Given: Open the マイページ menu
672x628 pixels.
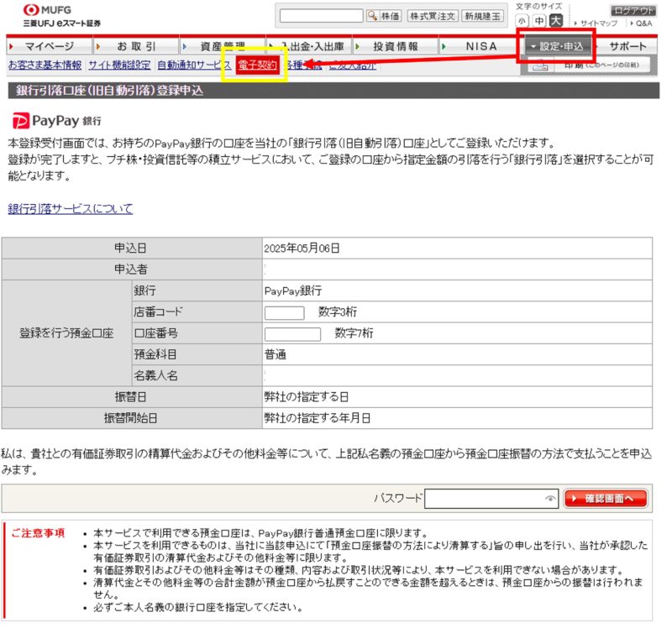Looking at the screenshot, I should [50, 46].
